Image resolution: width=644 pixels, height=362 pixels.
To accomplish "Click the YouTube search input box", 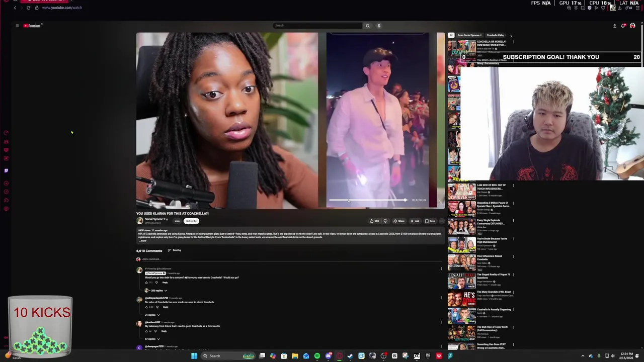I will tap(317, 26).
